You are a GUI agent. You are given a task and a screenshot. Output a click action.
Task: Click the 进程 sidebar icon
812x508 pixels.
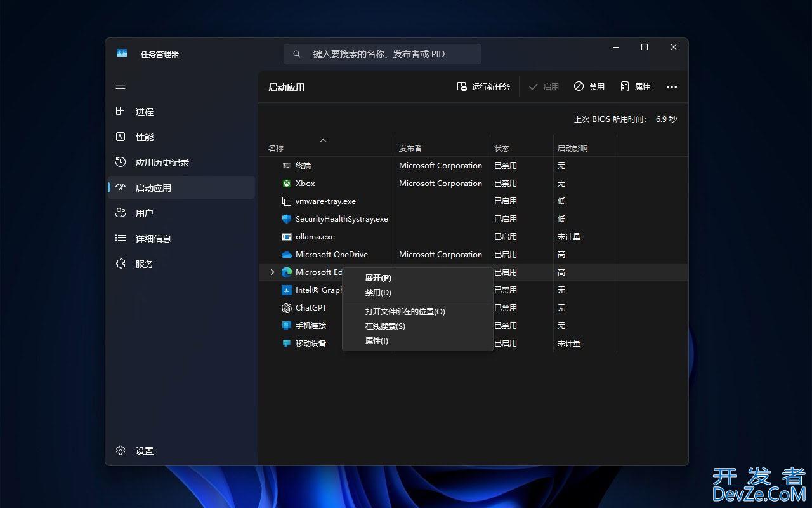[121, 111]
